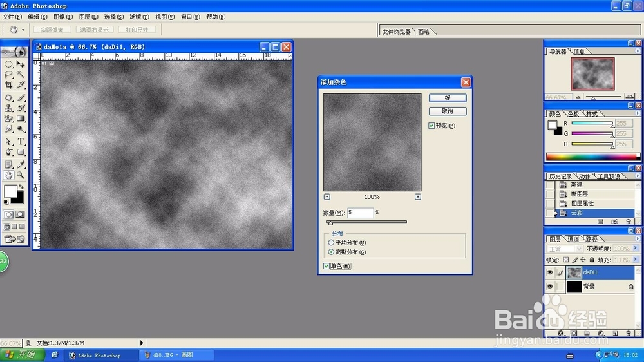Choose Gaussian distribution radio button
Image resolution: width=644 pixels, height=362 pixels.
[x=331, y=252]
